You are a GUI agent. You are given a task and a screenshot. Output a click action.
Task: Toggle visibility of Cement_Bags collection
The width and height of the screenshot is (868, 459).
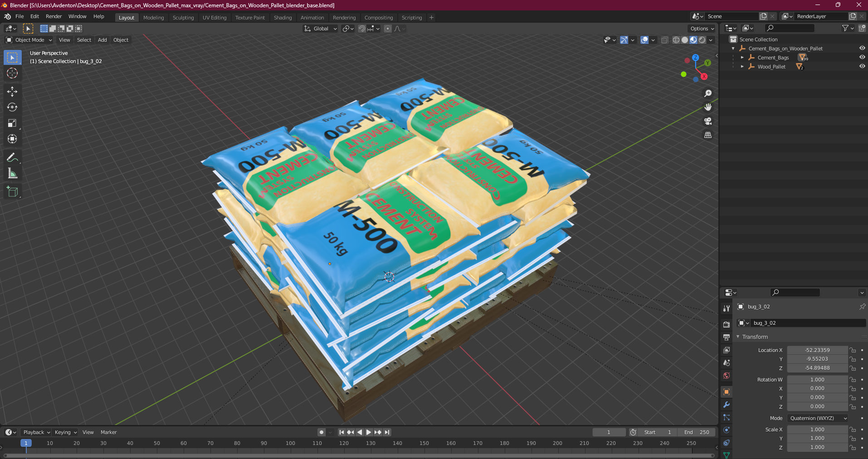point(862,57)
